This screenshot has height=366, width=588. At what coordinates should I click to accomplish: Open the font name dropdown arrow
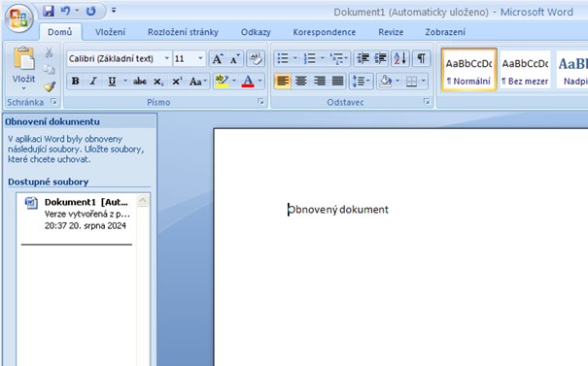(167, 59)
